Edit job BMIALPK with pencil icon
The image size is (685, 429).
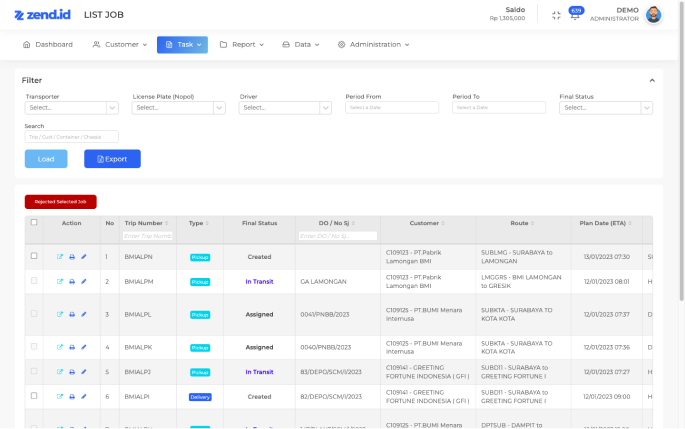click(84, 347)
